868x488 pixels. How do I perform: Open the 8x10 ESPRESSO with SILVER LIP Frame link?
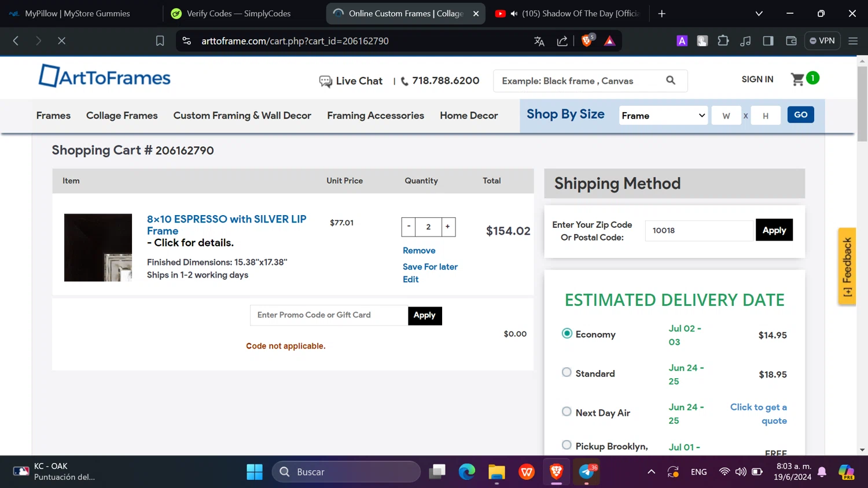tap(226, 225)
